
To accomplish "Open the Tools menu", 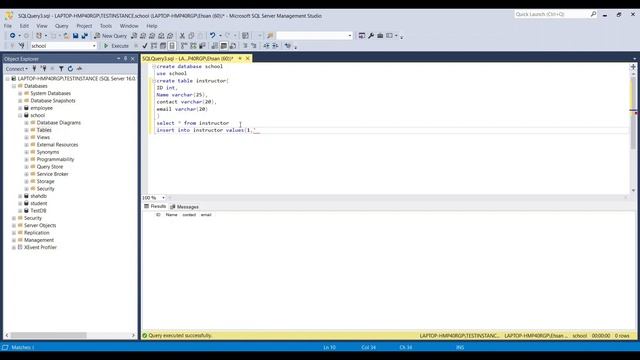I will [106, 26].
